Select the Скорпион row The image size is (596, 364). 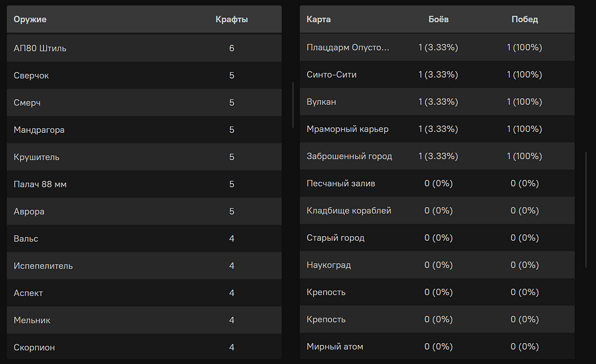(x=144, y=347)
